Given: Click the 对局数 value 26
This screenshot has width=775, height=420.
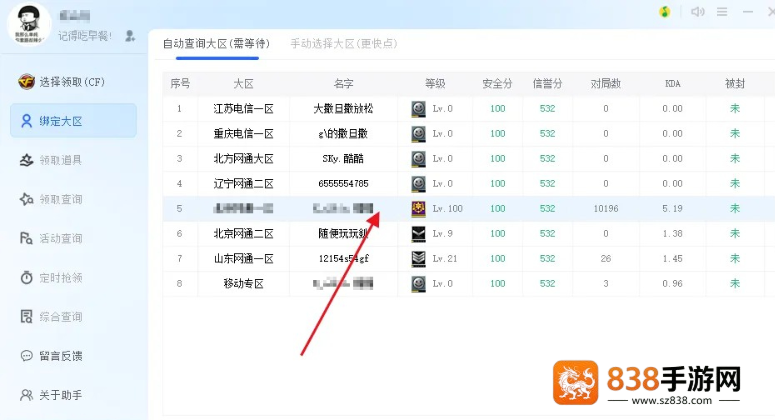Looking at the screenshot, I should 605,258.
